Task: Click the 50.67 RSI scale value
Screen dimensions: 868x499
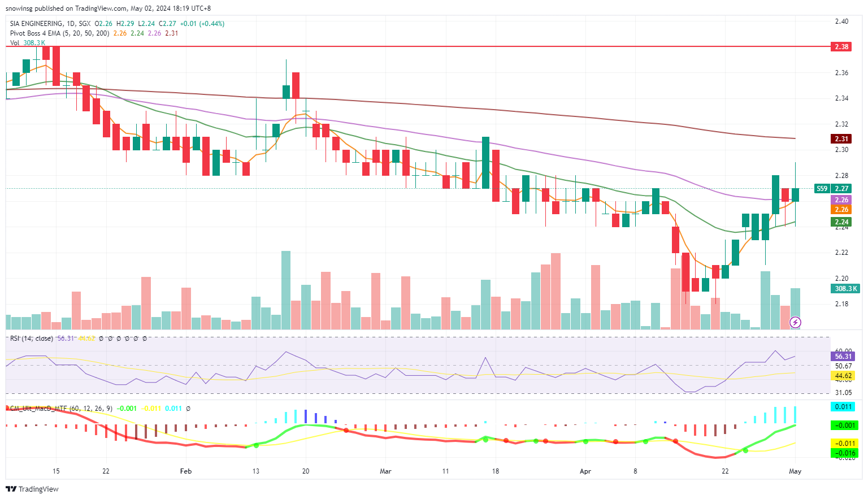Action: [x=843, y=366]
